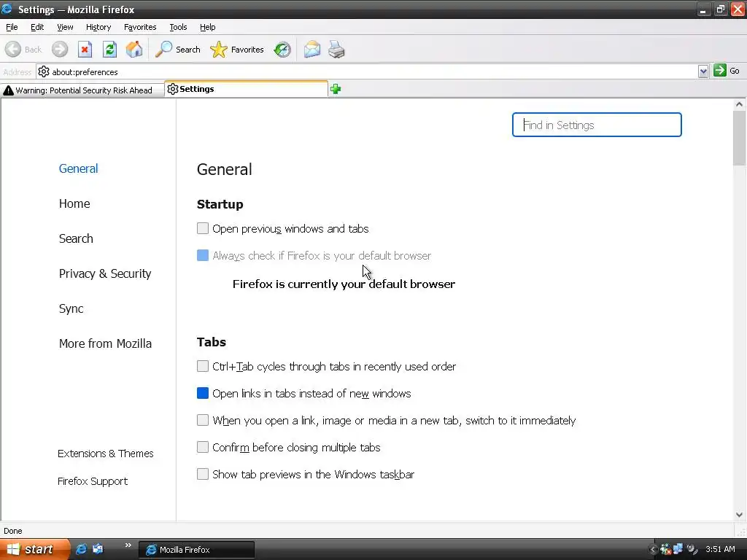Screen dimensions: 747x560
Task: Click the network connection tray icon
Action: [678, 549]
